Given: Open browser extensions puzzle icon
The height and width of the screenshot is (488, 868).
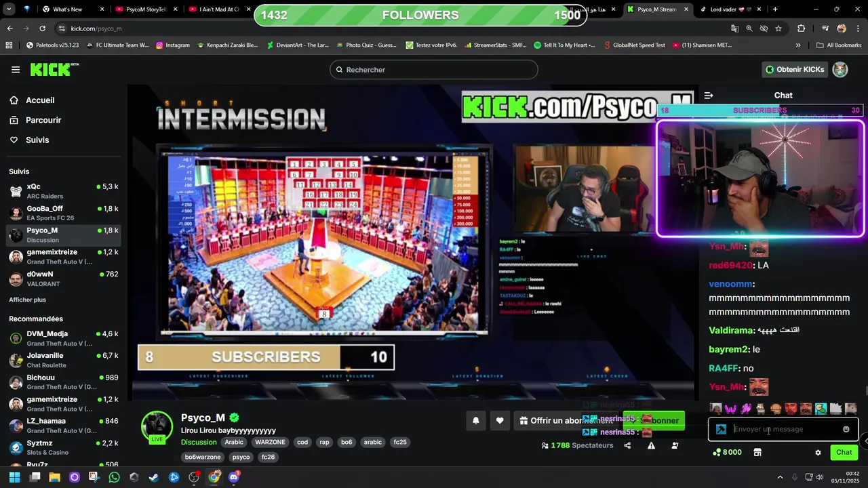Looking at the screenshot, I should tap(802, 28).
